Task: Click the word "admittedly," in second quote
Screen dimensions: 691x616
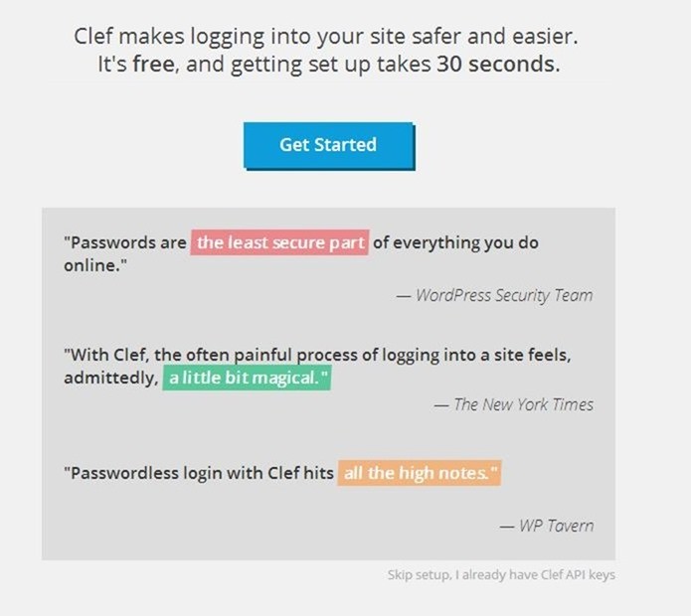Action: pos(111,379)
